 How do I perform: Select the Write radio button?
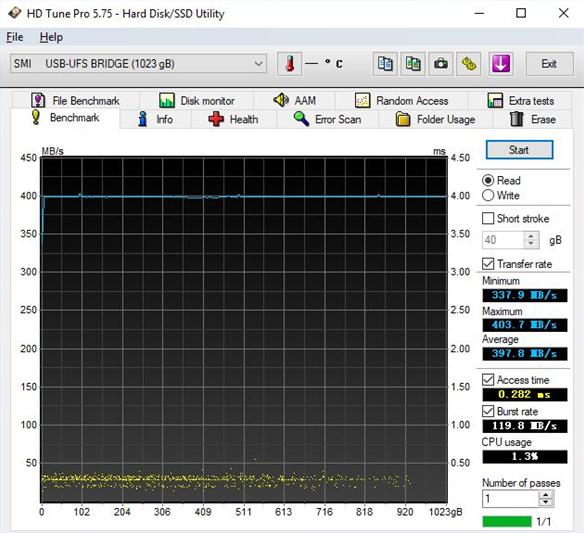(488, 196)
